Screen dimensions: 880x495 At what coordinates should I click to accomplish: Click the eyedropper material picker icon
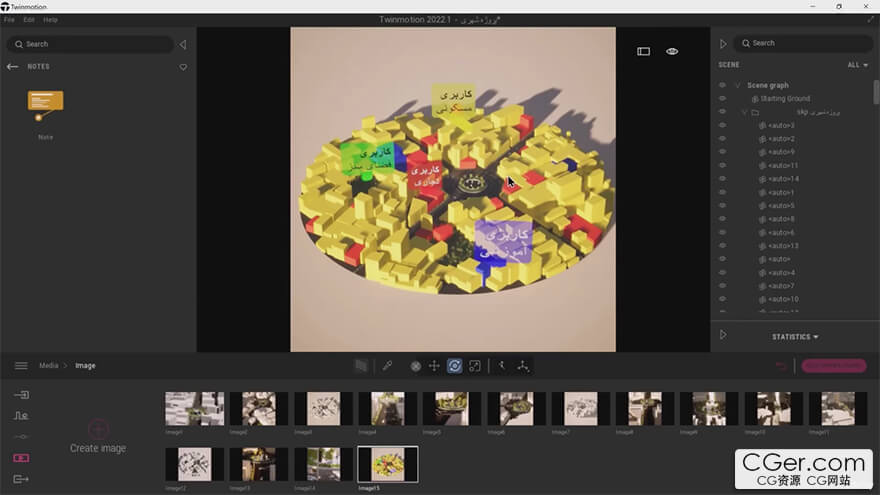click(387, 366)
